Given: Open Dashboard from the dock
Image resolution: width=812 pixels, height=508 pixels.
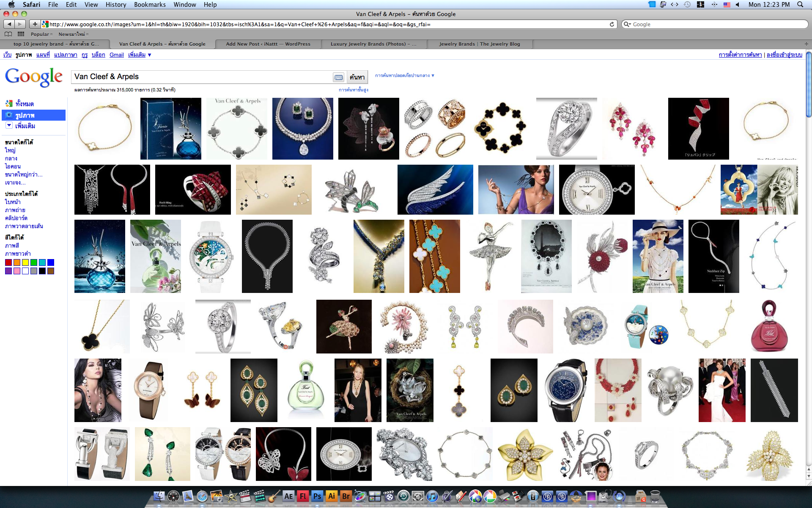Looking at the screenshot, I should (x=173, y=496).
